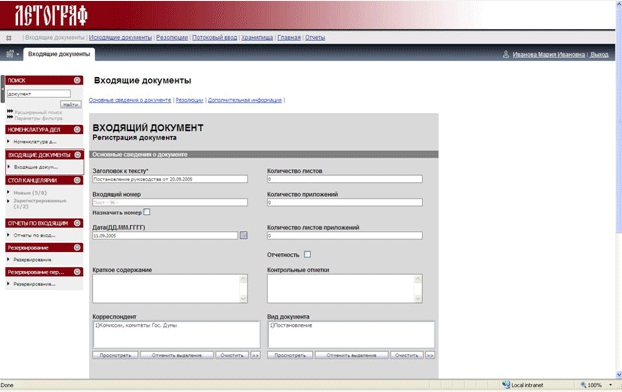Screen dimensions: 622x392
Task: Click the grid icon at the start of the navigation bar
Action: pos(9,38)
